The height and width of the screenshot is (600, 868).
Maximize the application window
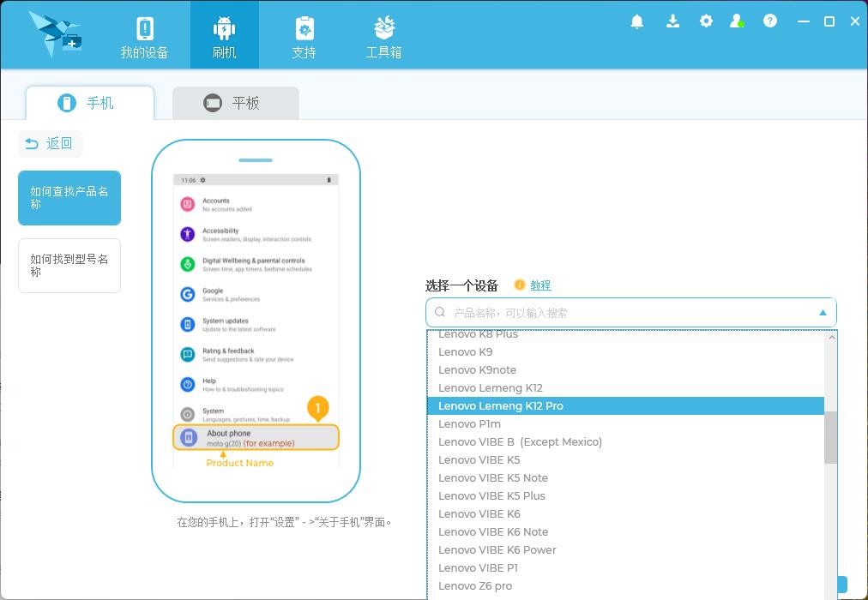(x=829, y=21)
